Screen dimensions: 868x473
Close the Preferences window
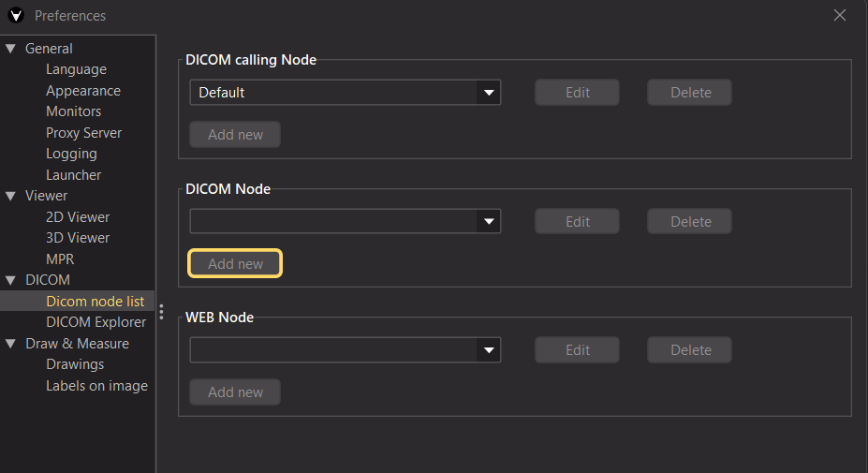click(839, 16)
